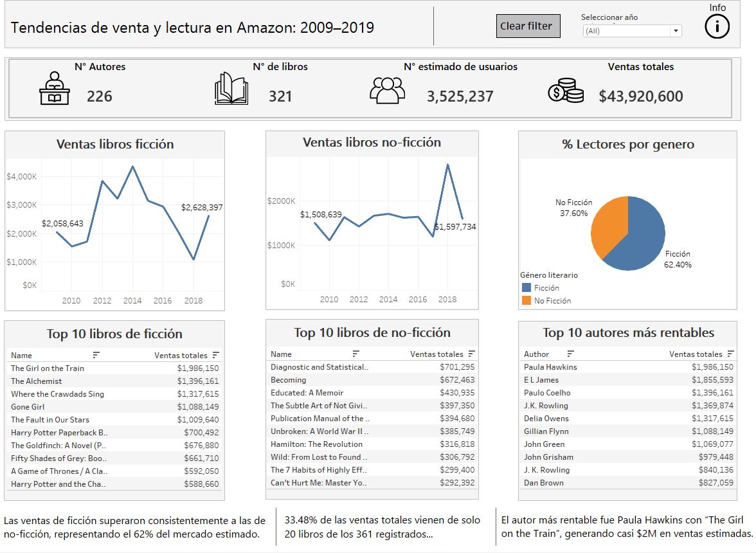Click the Ficción 62.40% pie label
The image size is (756, 553).
[x=678, y=259]
